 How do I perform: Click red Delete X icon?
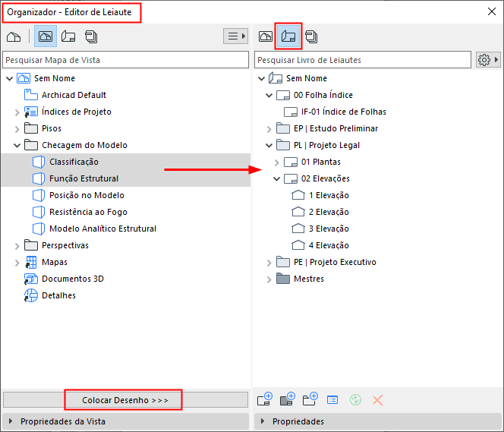tap(378, 400)
